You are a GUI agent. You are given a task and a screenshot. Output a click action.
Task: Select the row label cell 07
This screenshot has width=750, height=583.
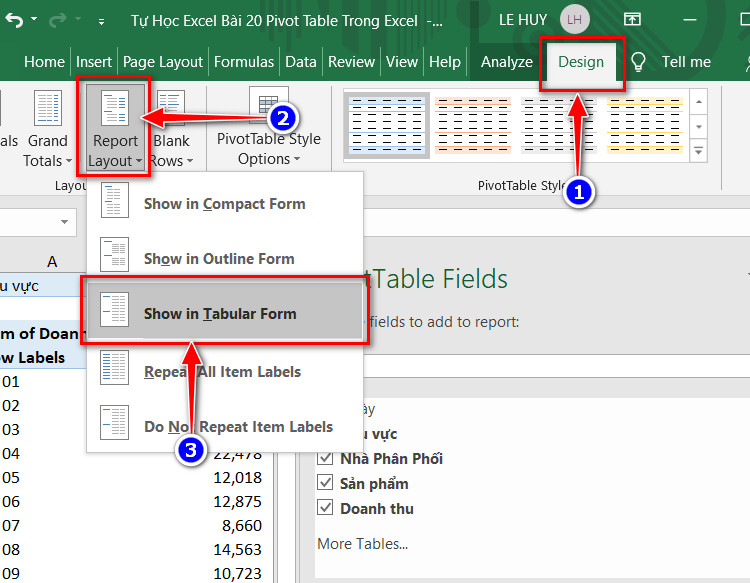(11, 525)
